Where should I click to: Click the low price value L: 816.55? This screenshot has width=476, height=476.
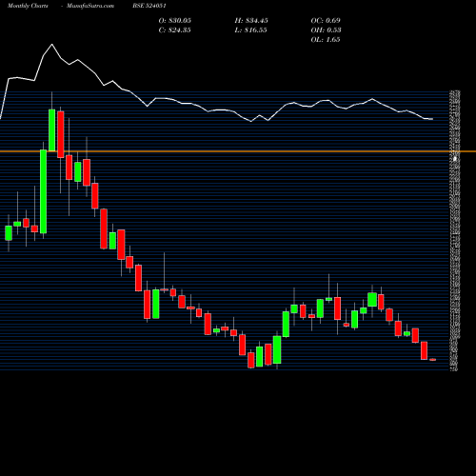click(x=250, y=30)
